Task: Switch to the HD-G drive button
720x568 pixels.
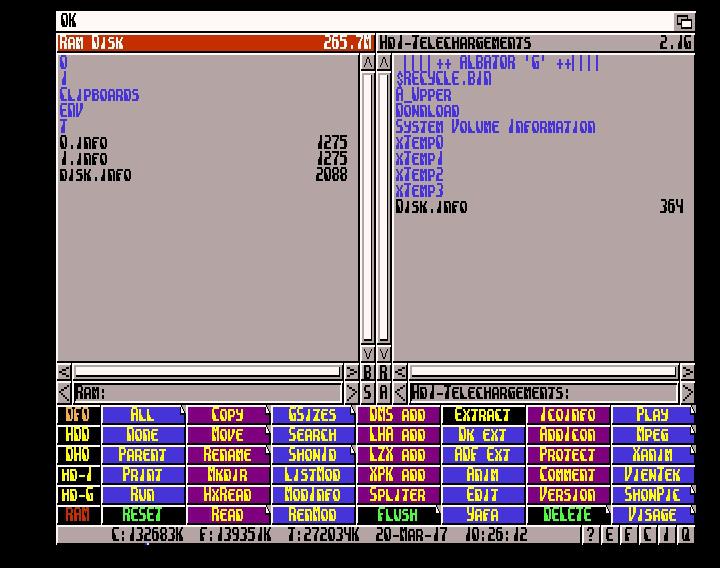Action: pyautogui.click(x=77, y=494)
